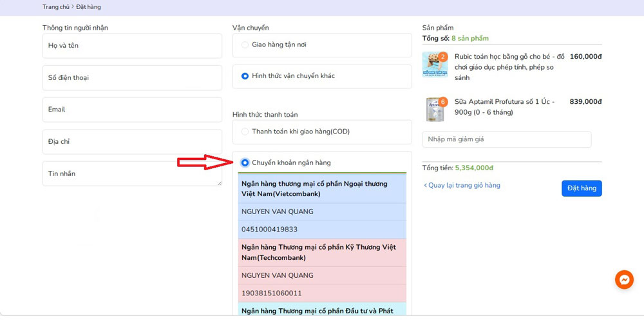644x325 pixels.
Task: Focus the 'Số điện thoại' field
Action: [x=132, y=78]
